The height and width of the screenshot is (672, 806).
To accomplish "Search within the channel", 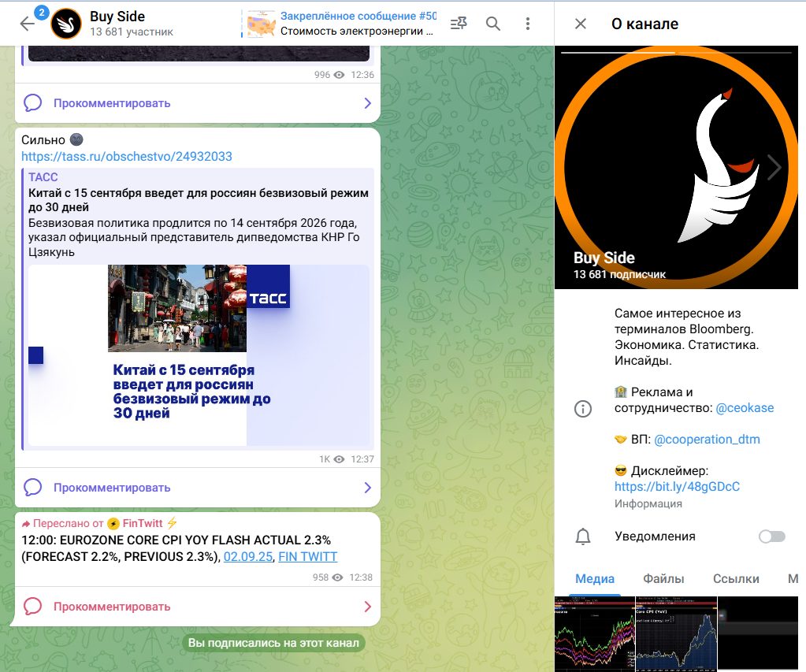I will pos(493,24).
